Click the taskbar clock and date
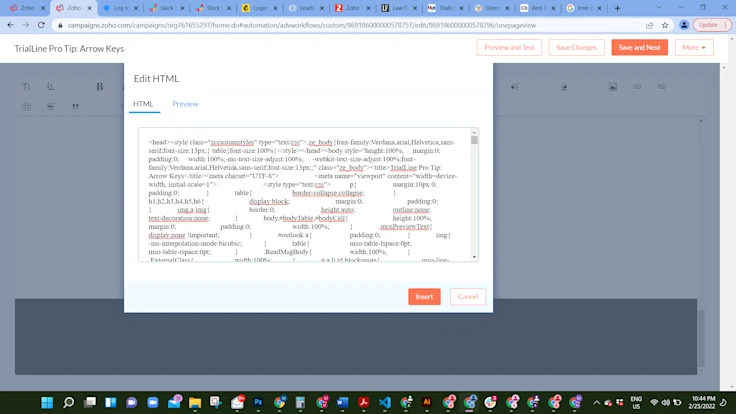Image resolution: width=736 pixels, height=414 pixels. coord(702,402)
